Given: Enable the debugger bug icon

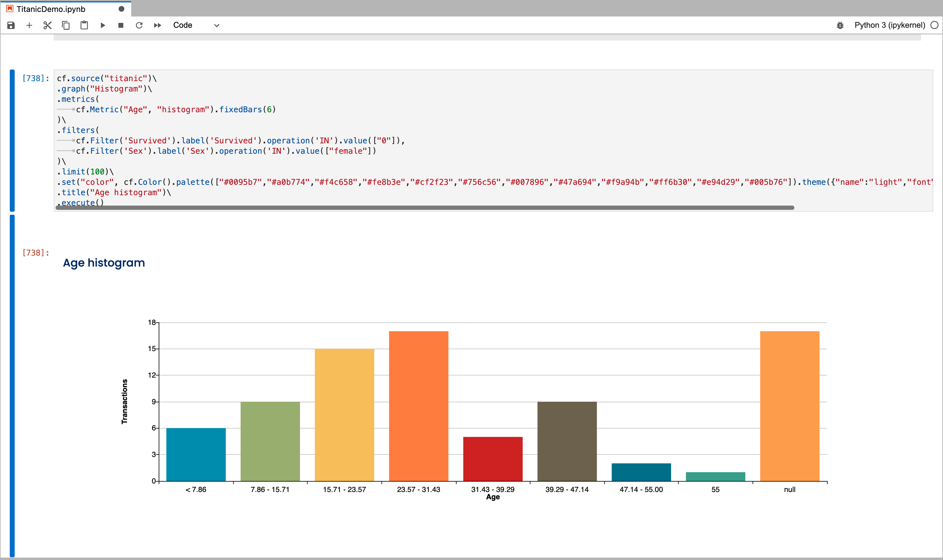Looking at the screenshot, I should pyautogui.click(x=840, y=25).
